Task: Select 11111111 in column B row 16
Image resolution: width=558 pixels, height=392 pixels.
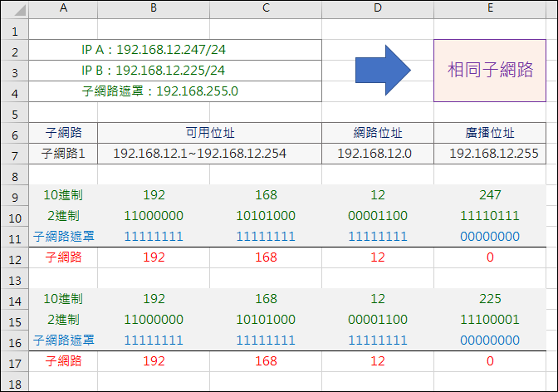Action: 154,341
